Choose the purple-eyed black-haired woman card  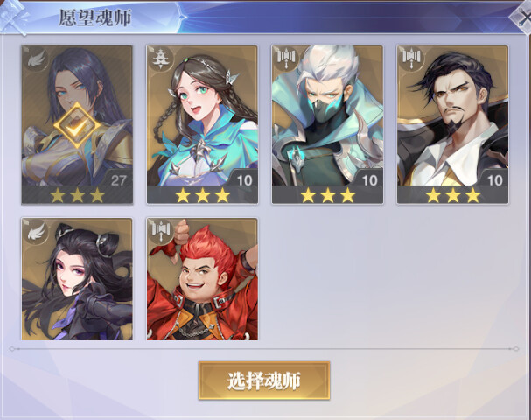pos(77,279)
